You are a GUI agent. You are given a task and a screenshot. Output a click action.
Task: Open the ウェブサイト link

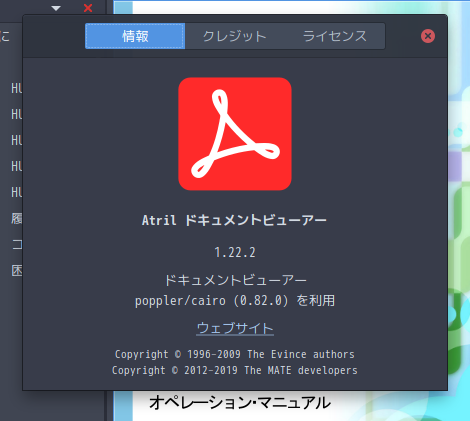(235, 328)
